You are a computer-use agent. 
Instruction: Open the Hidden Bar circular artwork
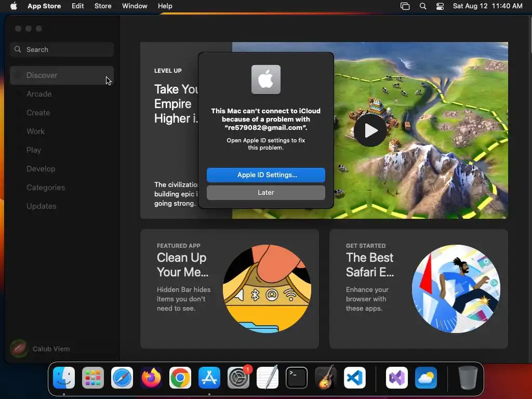(267, 289)
